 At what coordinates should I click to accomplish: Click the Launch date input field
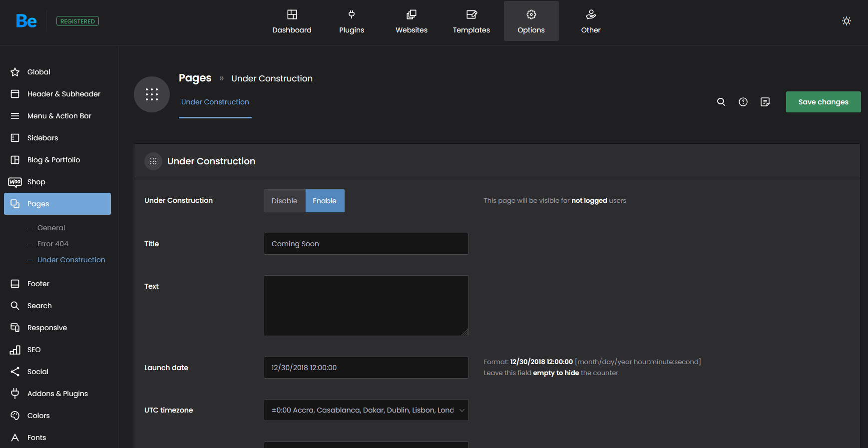coord(366,368)
